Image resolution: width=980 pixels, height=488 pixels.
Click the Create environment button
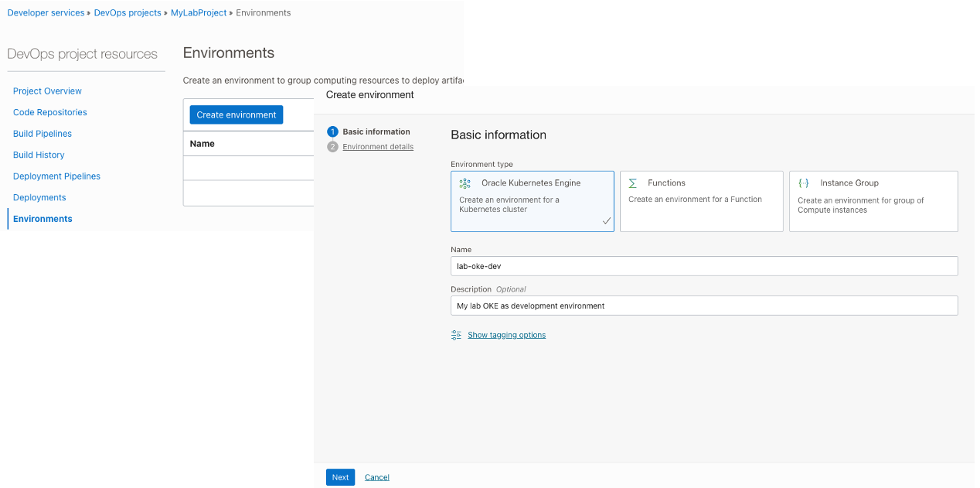point(236,114)
